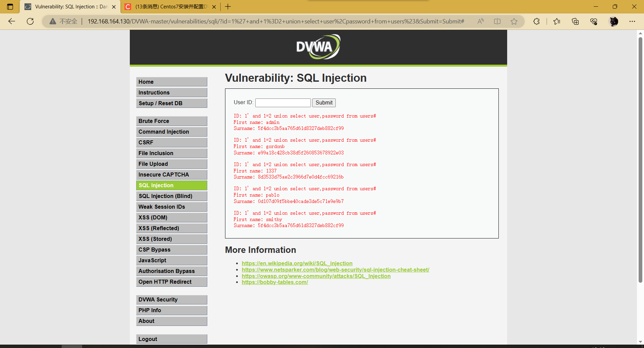Viewport: 644px width, 348px height.
Task: Click Logout in sidebar
Action: pyautogui.click(x=172, y=339)
